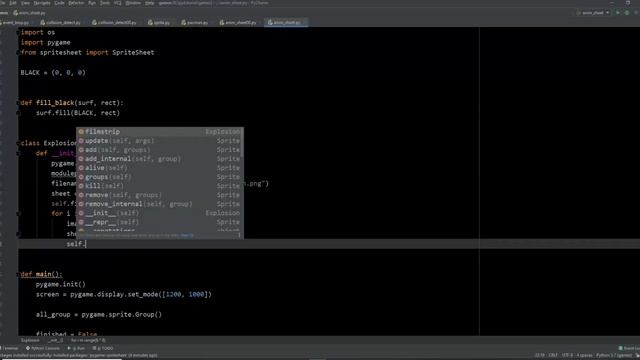Open the Tools menu
Image resolution: width=640 pixels, height=360 pixels.
pos(105,3)
